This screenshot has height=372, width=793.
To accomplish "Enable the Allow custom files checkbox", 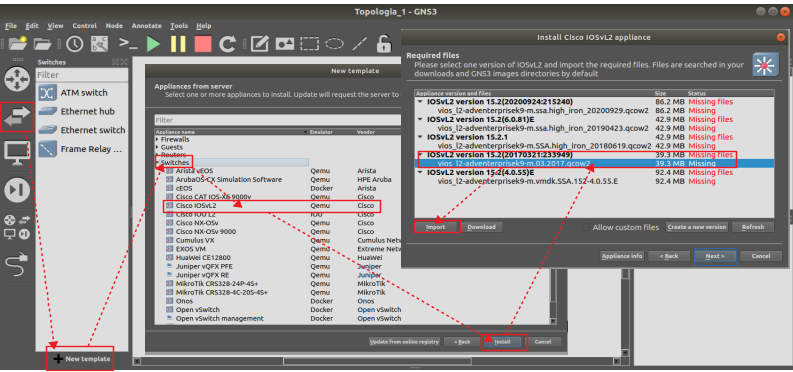I will point(586,227).
